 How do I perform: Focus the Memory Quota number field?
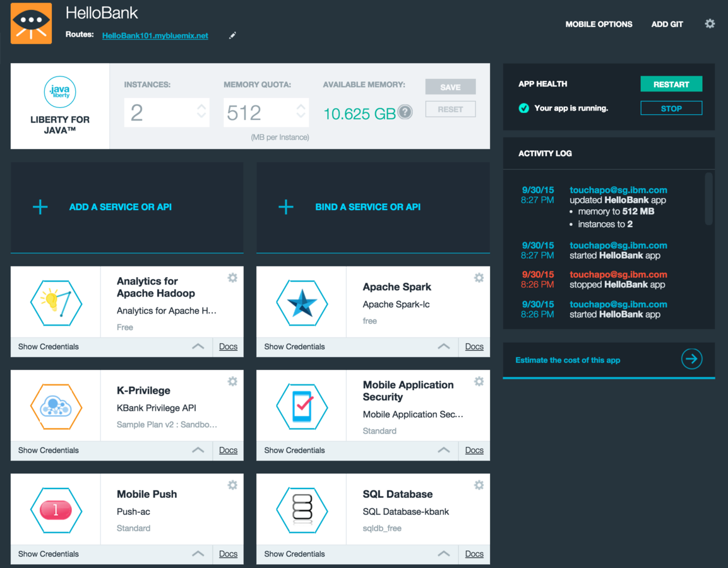pos(266,112)
